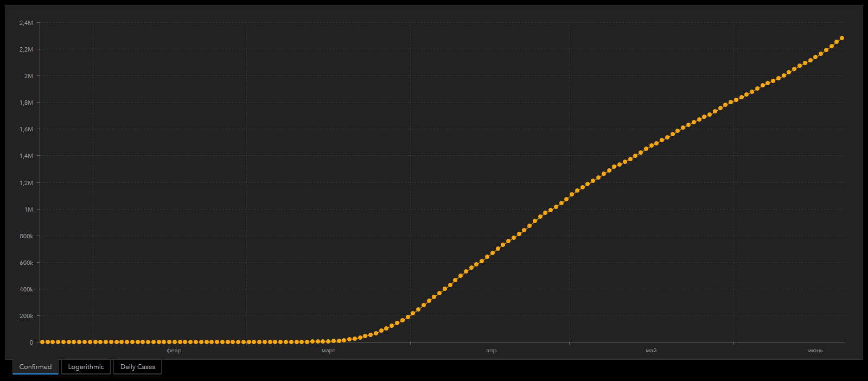Click the 400k y-axis label
This screenshot has height=381, width=868.
click(26, 289)
